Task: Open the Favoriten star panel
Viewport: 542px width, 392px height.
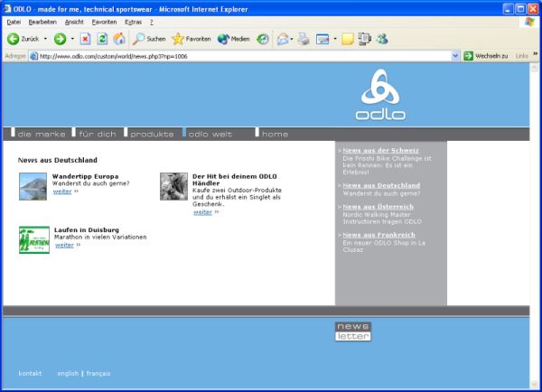Action: click(x=191, y=39)
